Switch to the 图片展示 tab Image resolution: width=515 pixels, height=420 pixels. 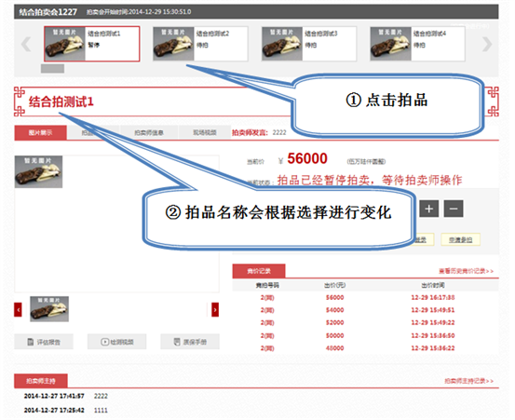[x=40, y=132]
